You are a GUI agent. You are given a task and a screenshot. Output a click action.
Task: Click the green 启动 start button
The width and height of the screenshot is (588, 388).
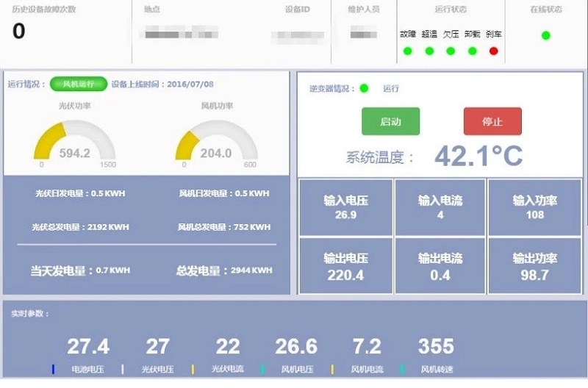390,121
